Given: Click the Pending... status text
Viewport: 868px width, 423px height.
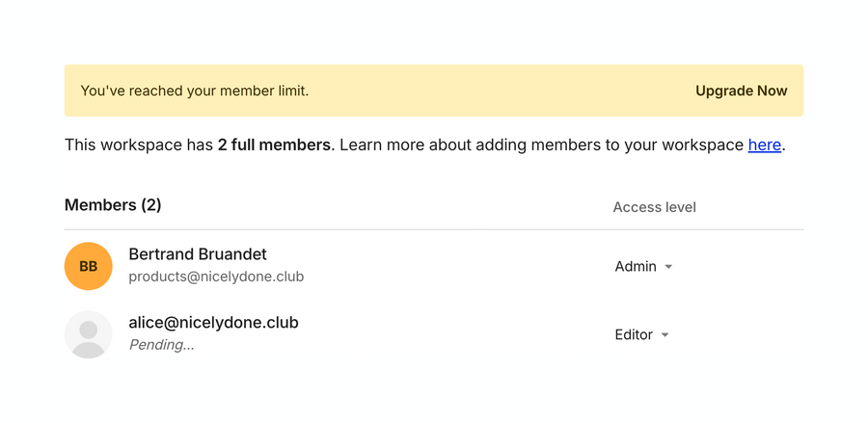Looking at the screenshot, I should [x=161, y=345].
